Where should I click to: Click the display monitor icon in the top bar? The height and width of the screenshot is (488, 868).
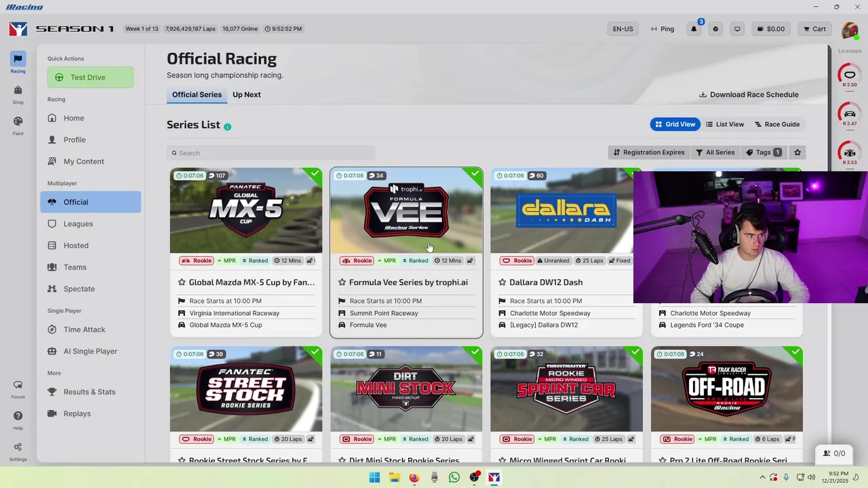point(737,29)
